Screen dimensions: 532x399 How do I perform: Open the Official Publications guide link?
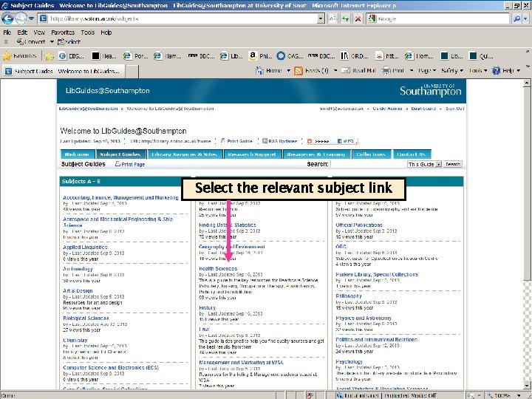pos(359,225)
